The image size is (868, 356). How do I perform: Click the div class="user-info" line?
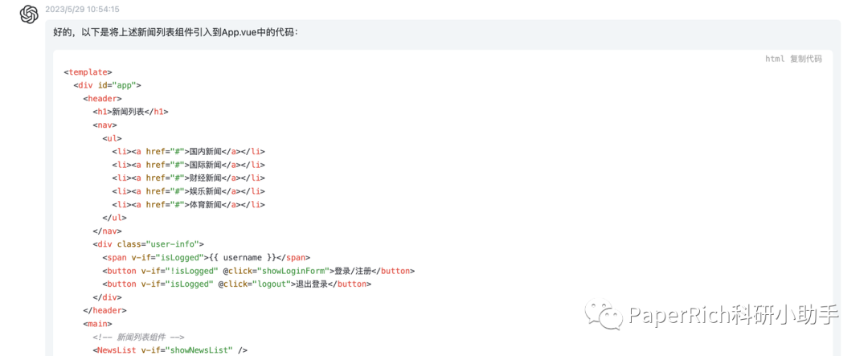[x=149, y=244]
